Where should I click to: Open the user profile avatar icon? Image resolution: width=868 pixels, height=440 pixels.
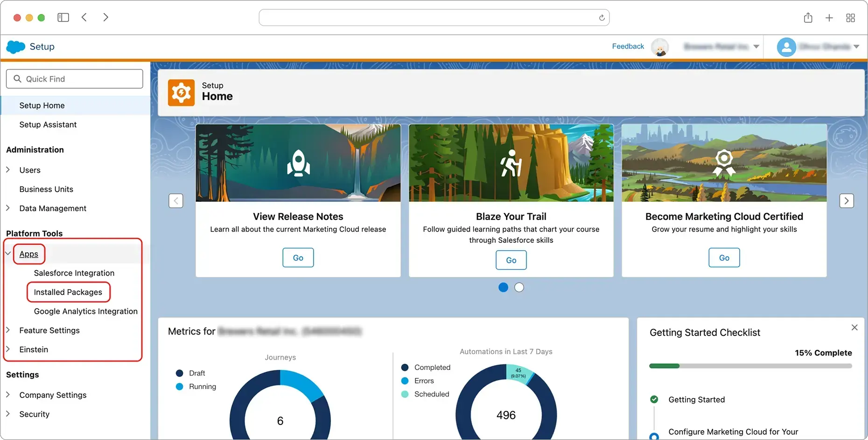786,47
